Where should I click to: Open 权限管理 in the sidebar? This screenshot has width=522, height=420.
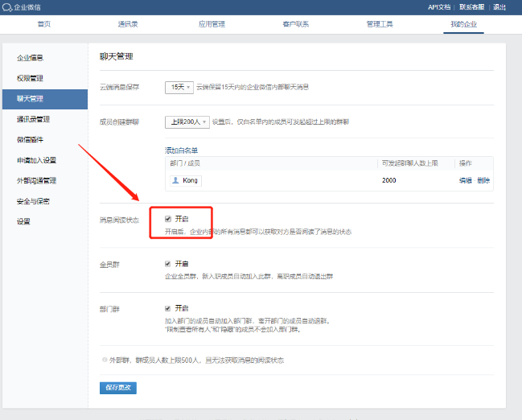30,78
